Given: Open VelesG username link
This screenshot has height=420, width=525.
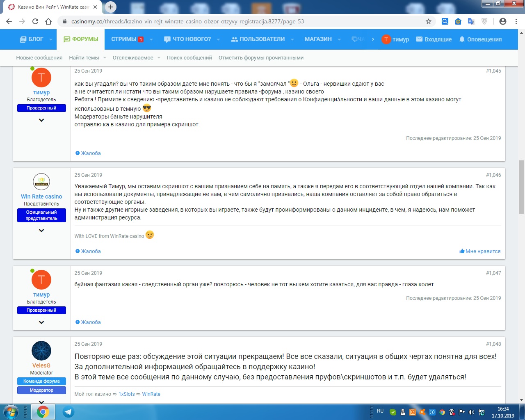Looking at the screenshot, I should 41,366.
